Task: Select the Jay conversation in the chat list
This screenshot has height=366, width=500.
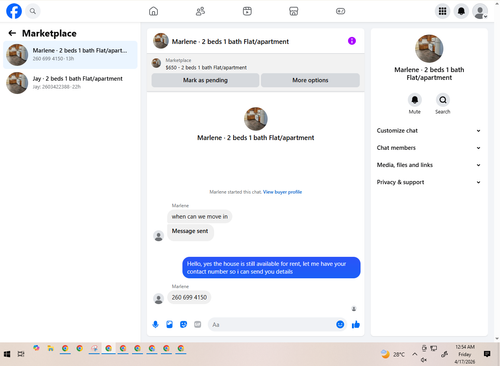Action: pos(70,83)
